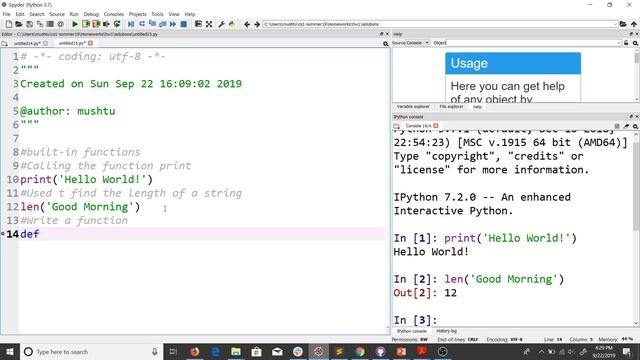Click the Run current cell icon
Screen dimensions: 640x360
pyautogui.click(x=86, y=24)
